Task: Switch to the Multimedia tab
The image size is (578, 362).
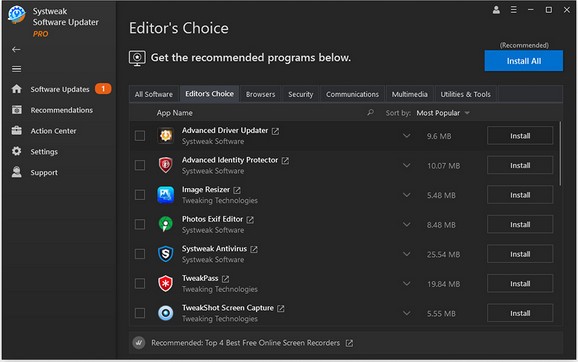Action: 410,94
